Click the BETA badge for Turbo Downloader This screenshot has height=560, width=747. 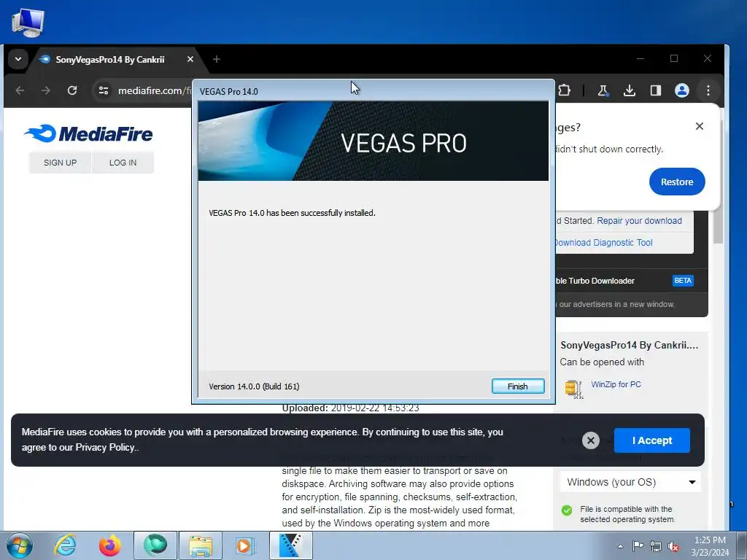[x=683, y=281]
